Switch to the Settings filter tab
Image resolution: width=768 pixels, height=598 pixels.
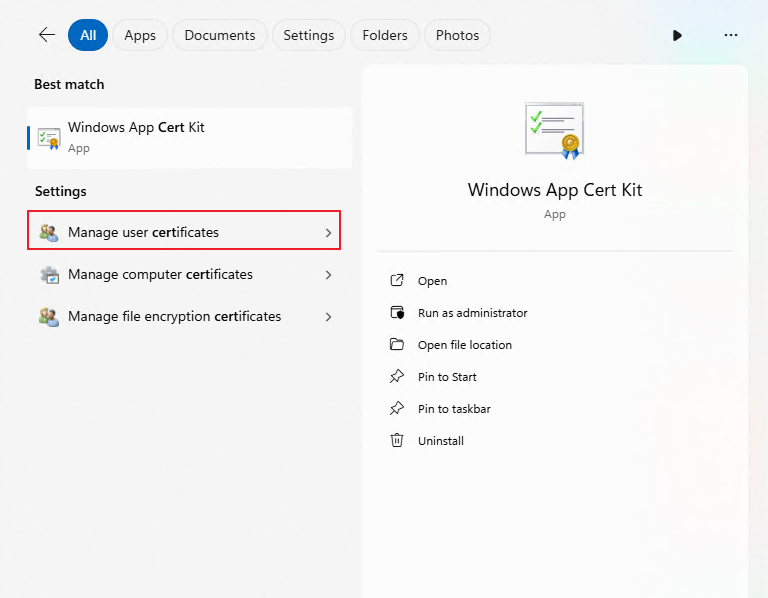pyautogui.click(x=309, y=35)
